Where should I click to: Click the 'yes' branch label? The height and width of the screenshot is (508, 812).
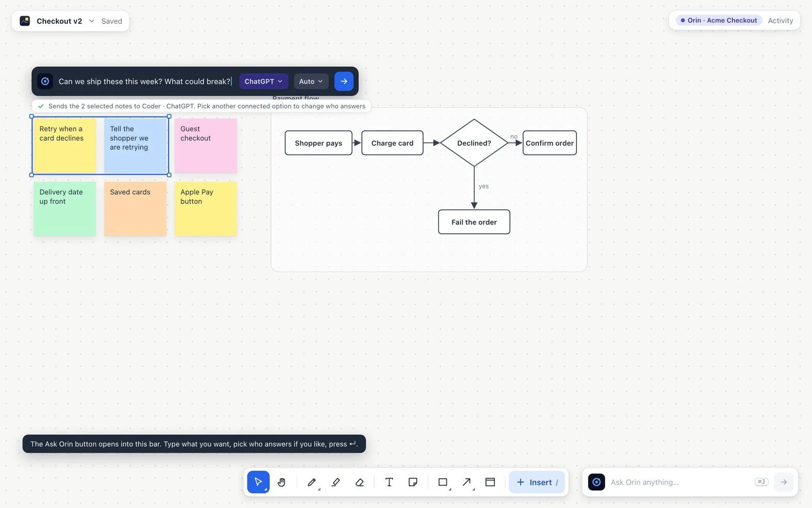[x=483, y=186]
